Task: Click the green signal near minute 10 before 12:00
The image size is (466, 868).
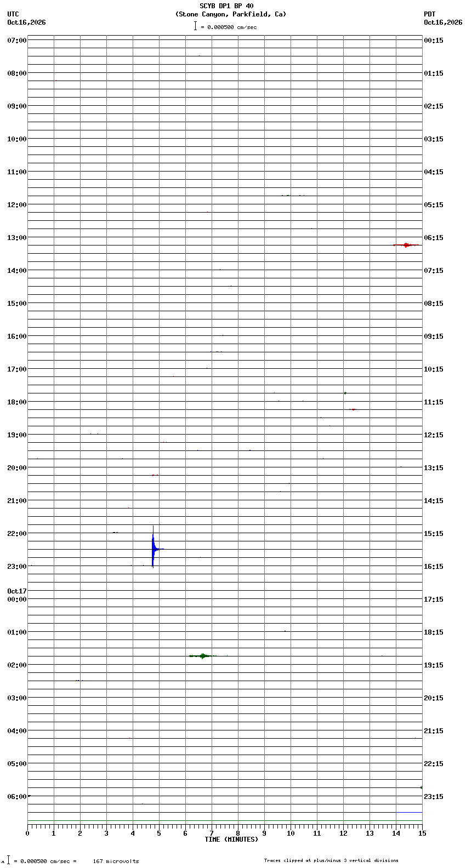Action: (x=293, y=195)
